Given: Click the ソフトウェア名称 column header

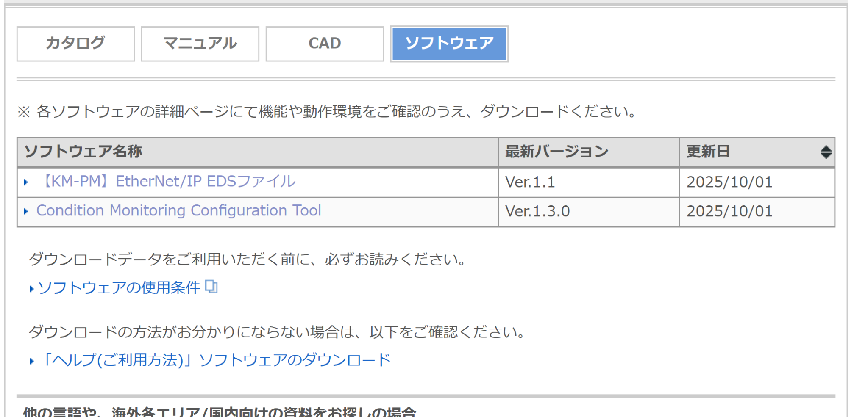Looking at the screenshot, I should [83, 152].
